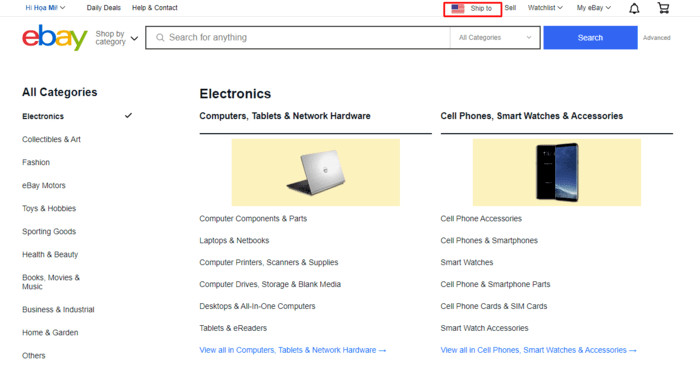Expand the Shop by category menu

[117, 38]
